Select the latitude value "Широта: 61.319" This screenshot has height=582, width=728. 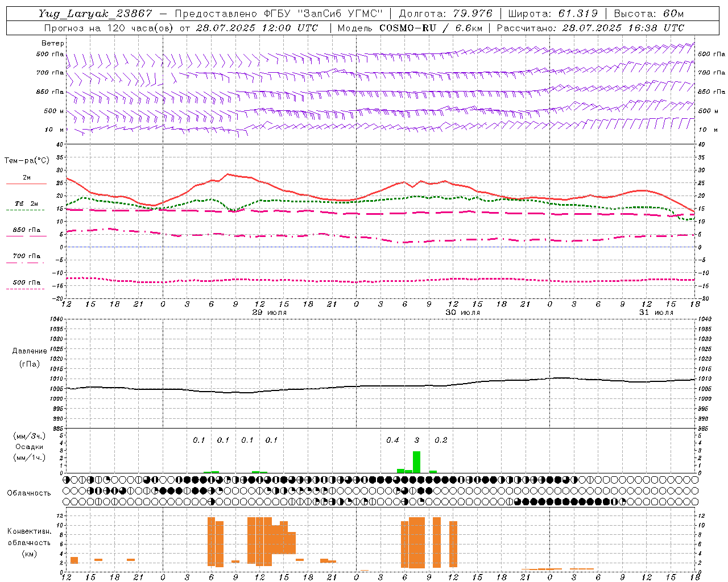click(553, 14)
